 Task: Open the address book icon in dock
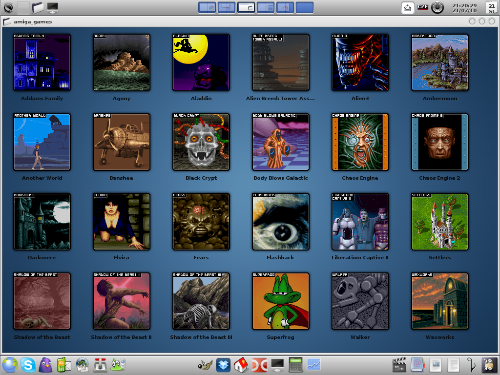point(417,365)
